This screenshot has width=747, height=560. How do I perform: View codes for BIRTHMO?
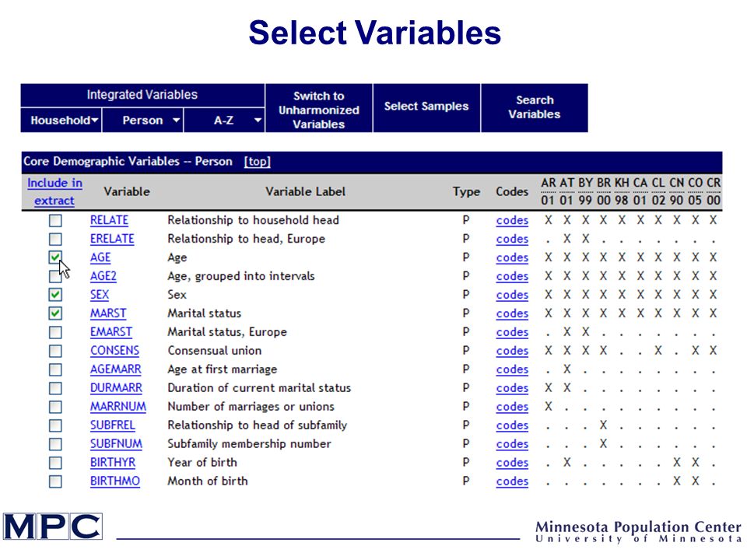click(512, 481)
